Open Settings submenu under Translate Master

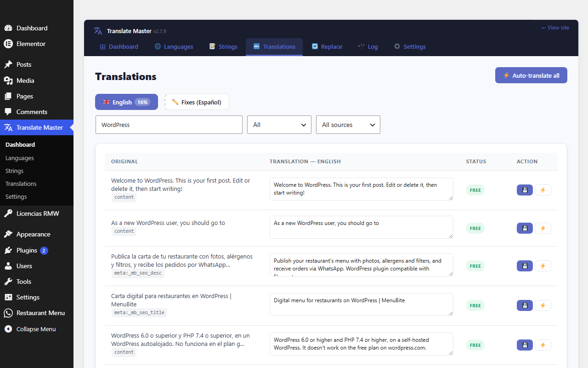(x=16, y=196)
